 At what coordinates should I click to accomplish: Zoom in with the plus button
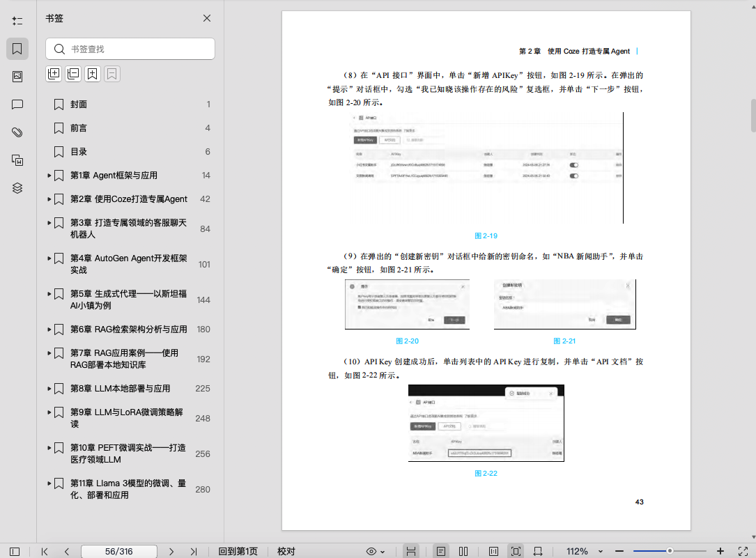tap(720, 551)
